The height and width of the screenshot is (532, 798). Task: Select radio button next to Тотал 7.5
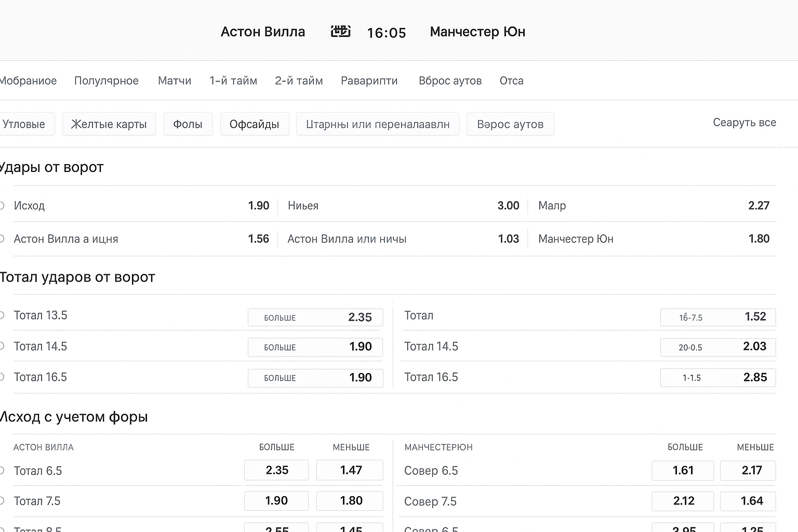coord(2,501)
